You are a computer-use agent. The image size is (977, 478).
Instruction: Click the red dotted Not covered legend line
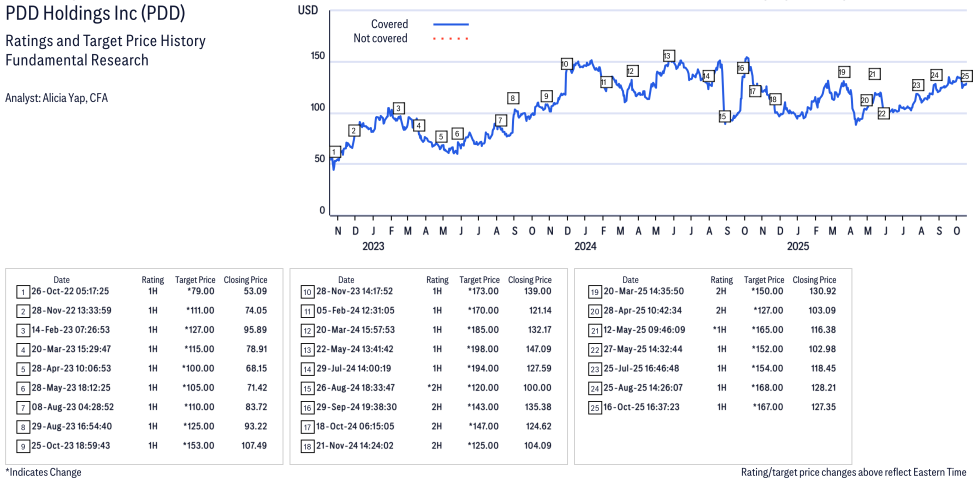tap(451, 39)
